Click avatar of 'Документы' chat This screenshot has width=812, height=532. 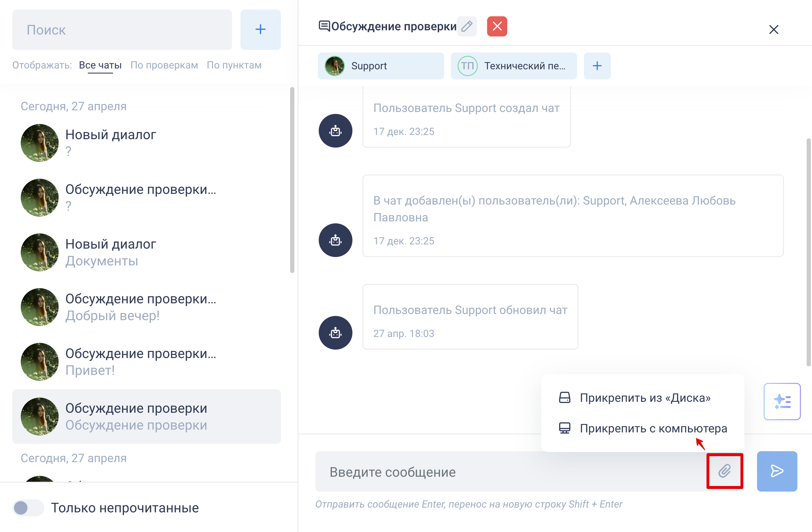tap(40, 252)
